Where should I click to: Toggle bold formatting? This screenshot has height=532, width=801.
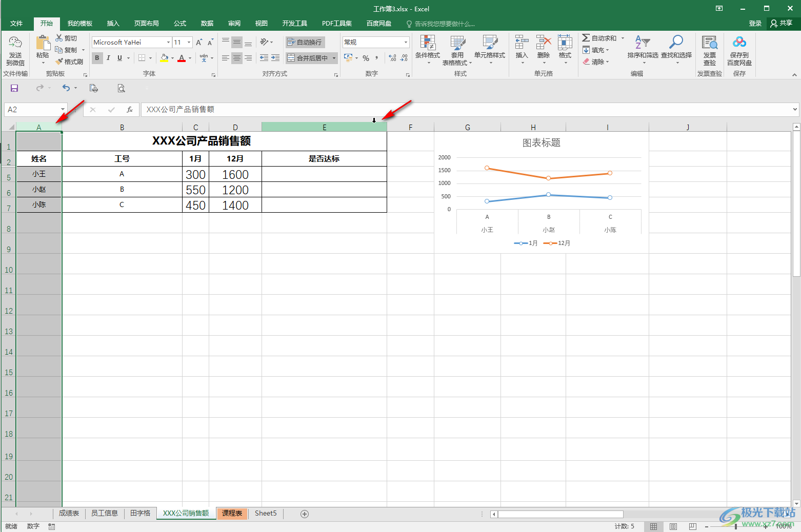tap(97, 58)
